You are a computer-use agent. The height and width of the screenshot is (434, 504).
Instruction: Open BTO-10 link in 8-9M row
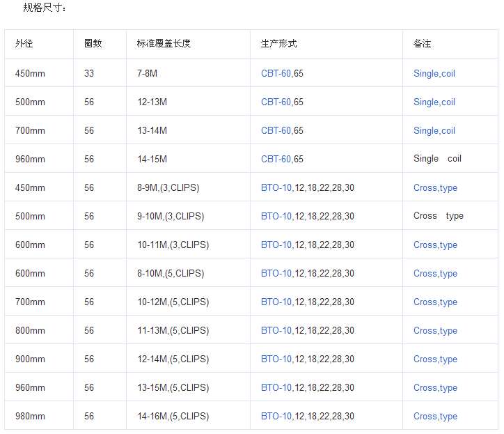[x=276, y=187]
